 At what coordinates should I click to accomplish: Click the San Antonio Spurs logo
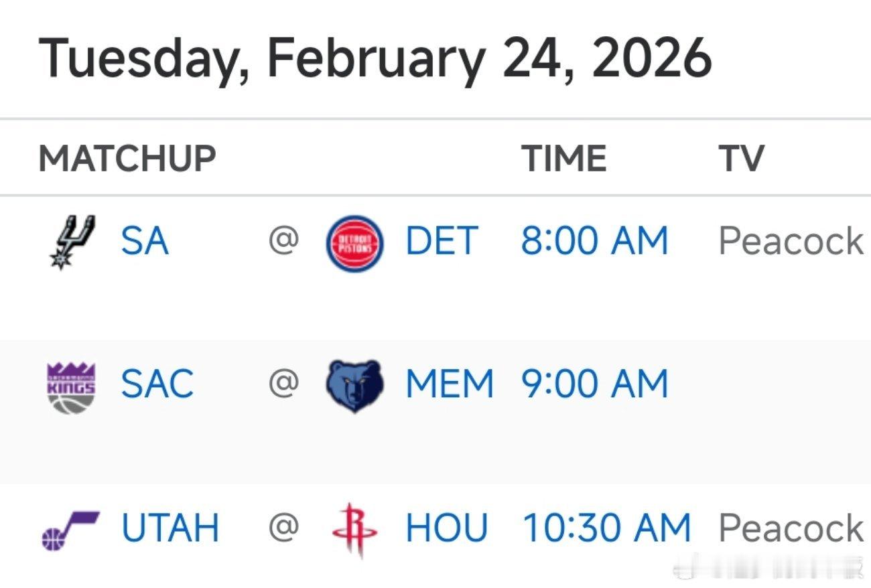(72, 241)
